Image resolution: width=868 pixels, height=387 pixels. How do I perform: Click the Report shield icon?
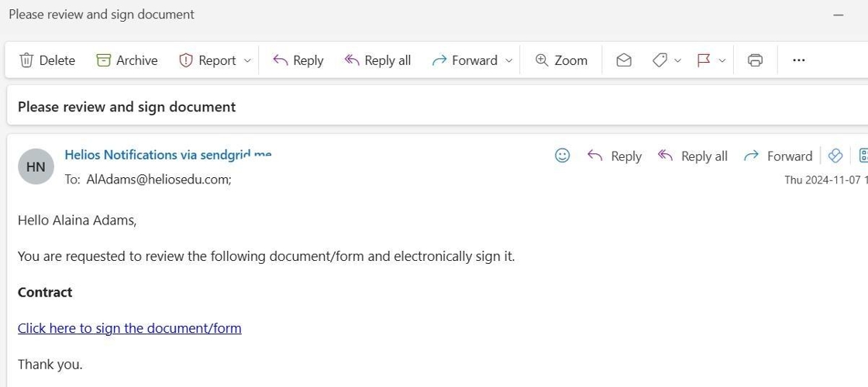point(186,60)
